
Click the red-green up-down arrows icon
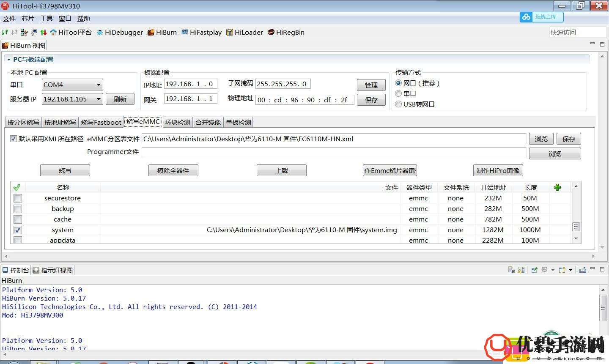coord(44,32)
